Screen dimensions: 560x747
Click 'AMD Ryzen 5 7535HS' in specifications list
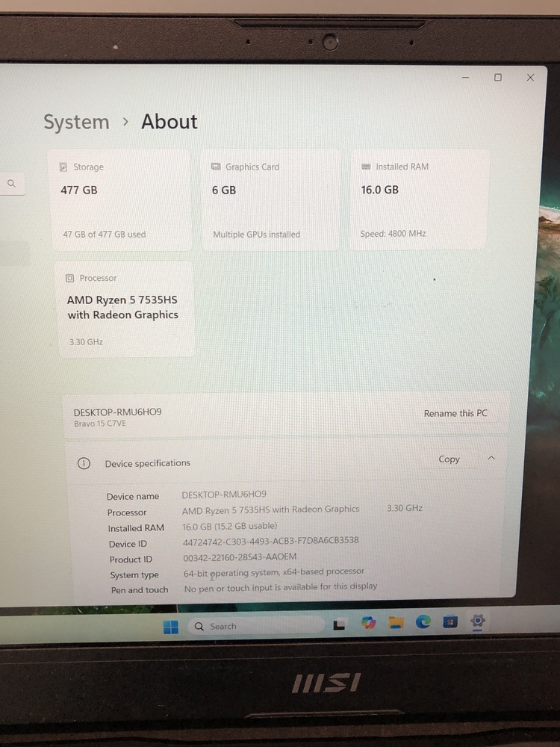pos(271,509)
